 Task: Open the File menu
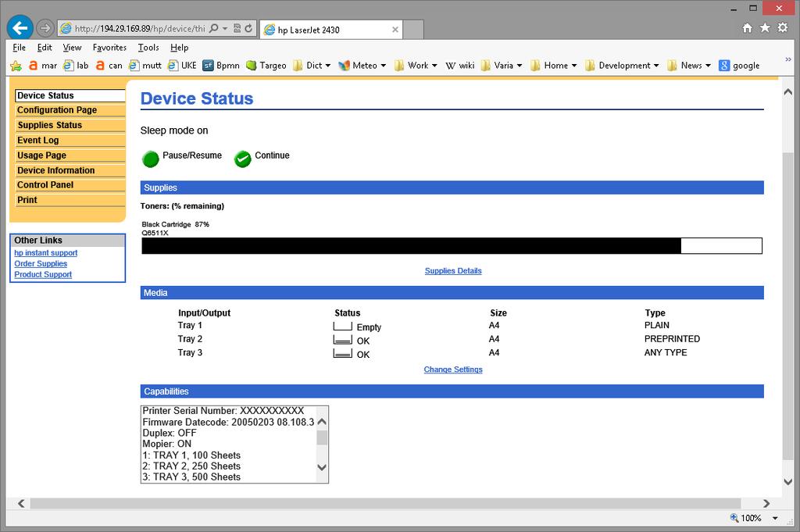coord(19,48)
